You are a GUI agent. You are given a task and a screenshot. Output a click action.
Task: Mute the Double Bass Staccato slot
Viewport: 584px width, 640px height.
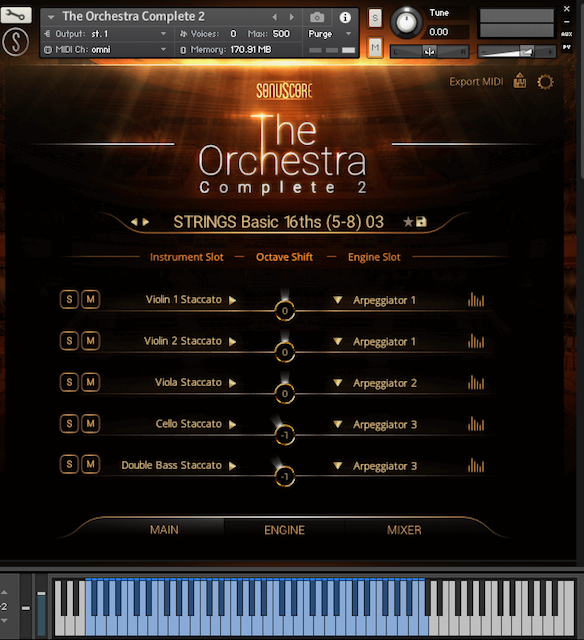pos(91,464)
